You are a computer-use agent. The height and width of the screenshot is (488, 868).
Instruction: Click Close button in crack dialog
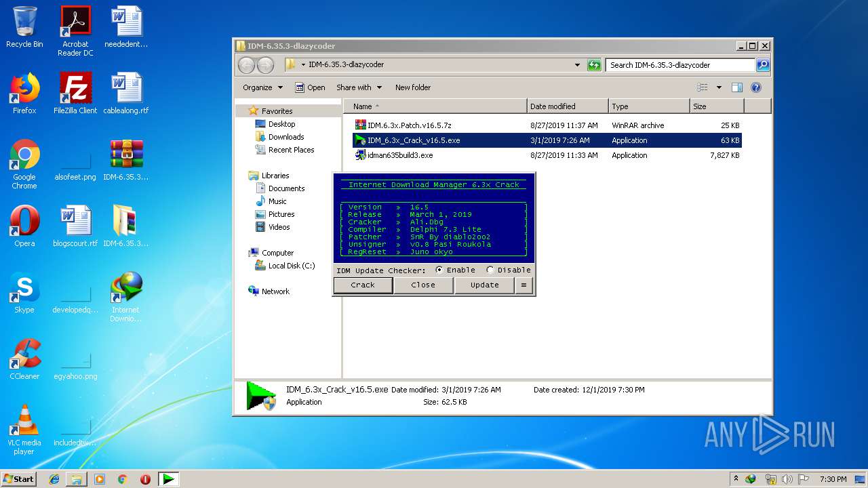tap(423, 285)
